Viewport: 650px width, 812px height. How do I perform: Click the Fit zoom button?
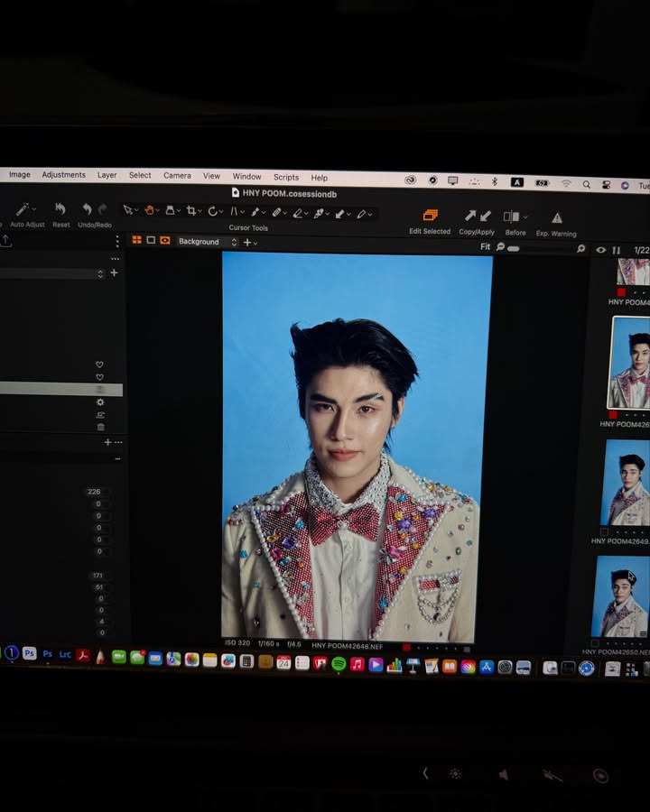pyautogui.click(x=485, y=246)
